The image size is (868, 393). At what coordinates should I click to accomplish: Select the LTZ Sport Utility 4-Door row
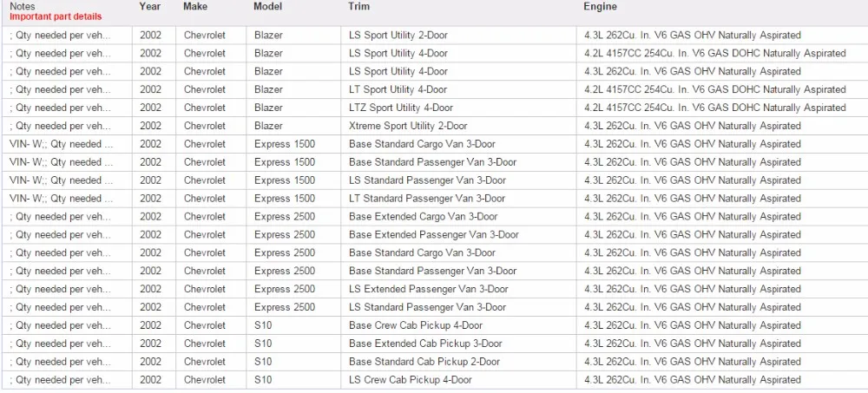click(x=434, y=108)
